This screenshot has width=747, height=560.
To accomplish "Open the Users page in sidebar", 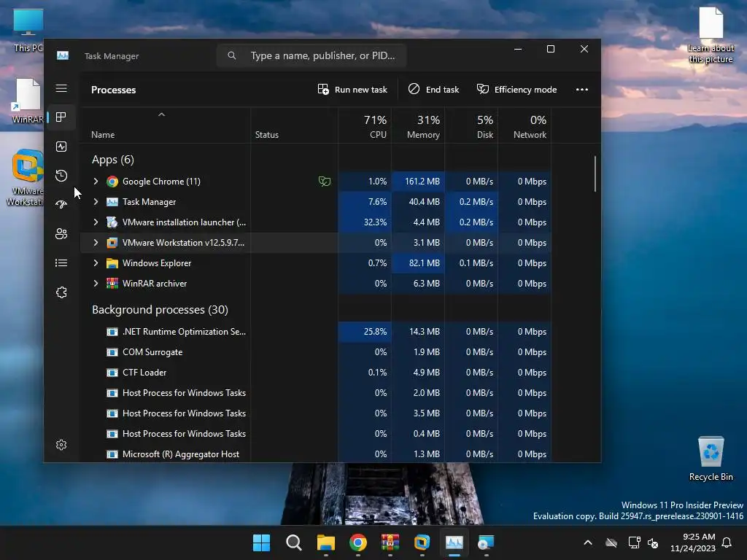I will click(61, 234).
